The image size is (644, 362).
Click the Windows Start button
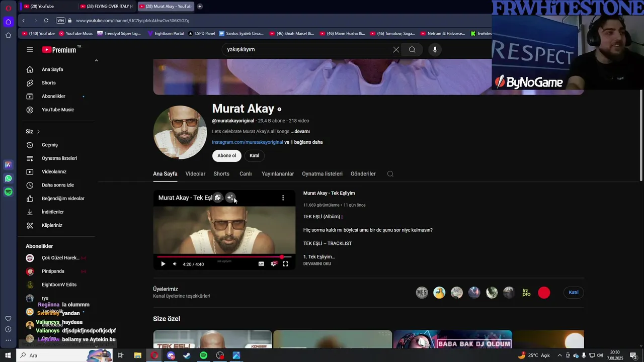click(8, 355)
